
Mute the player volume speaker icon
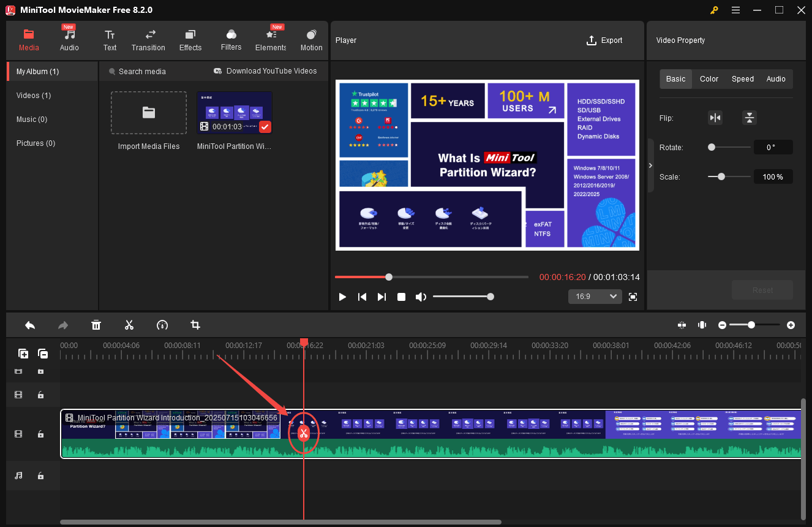pyautogui.click(x=421, y=297)
